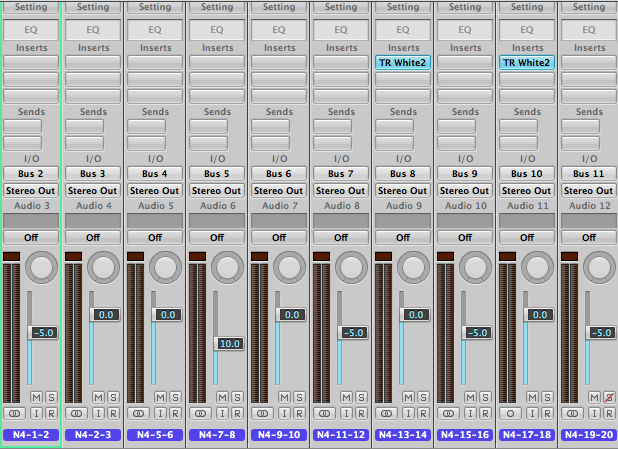Open automation mode Off menu on Audio 10

tap(465, 238)
